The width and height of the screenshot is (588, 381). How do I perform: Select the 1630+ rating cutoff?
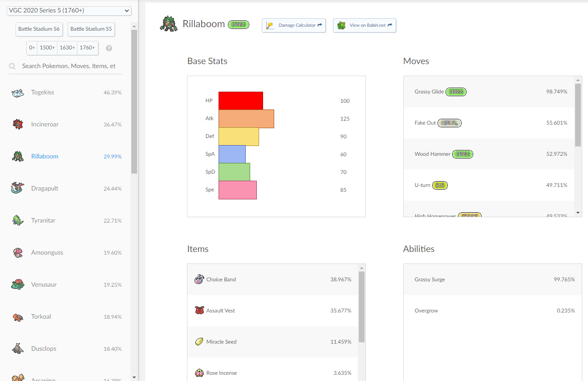pyautogui.click(x=67, y=48)
